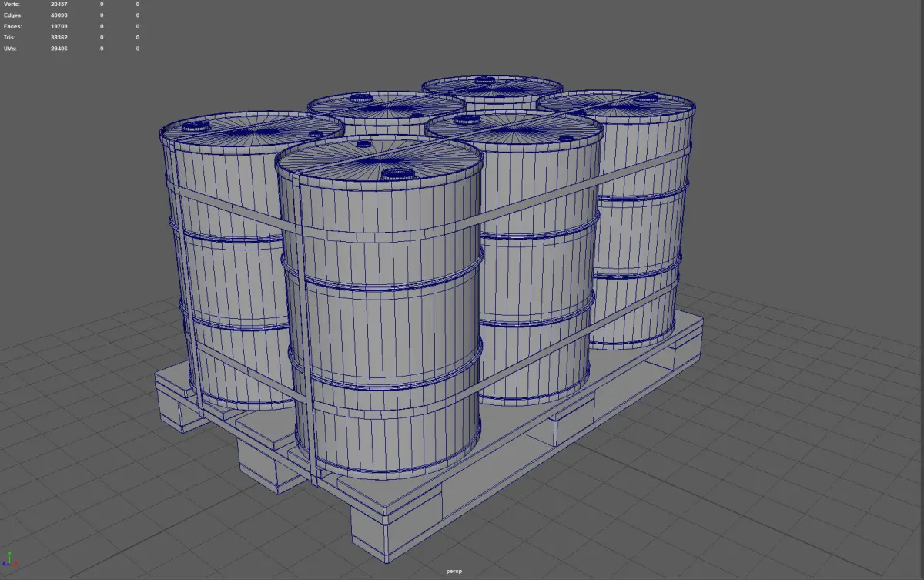Image resolution: width=924 pixels, height=580 pixels.
Task: Click the edge count value 40090
Action: coord(59,15)
